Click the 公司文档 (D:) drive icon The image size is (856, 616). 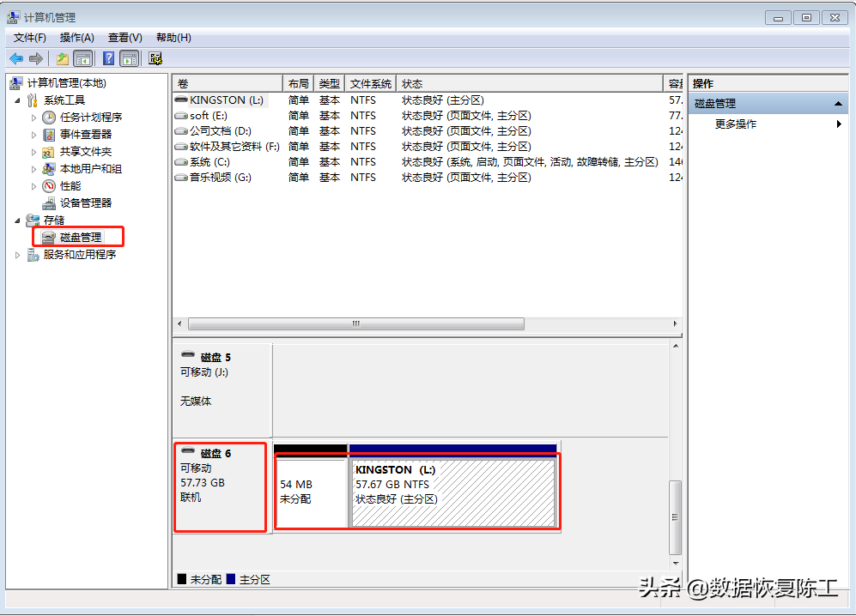pyautogui.click(x=181, y=131)
